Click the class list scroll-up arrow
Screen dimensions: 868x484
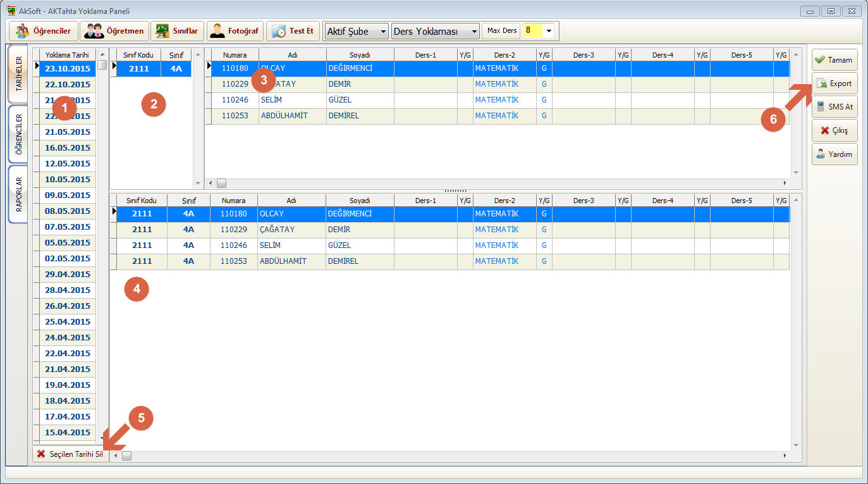[x=197, y=54]
